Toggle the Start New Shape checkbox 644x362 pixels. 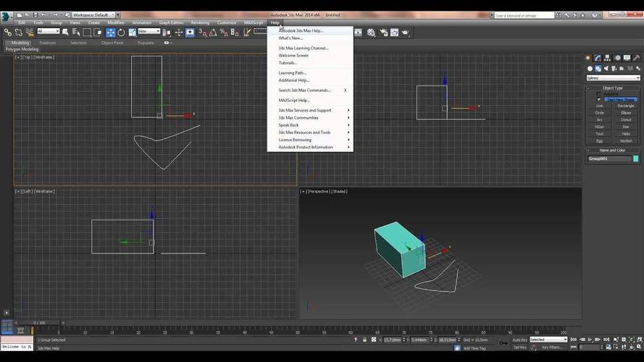(x=599, y=99)
